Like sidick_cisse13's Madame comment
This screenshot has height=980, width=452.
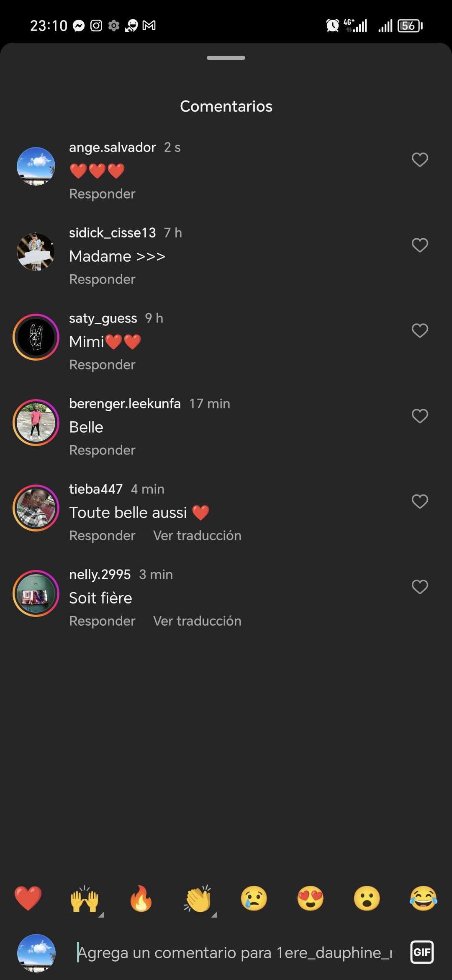click(420, 245)
